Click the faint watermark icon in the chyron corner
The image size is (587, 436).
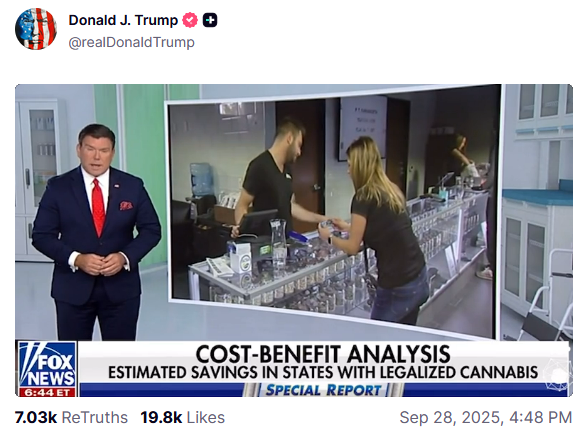coord(557,375)
